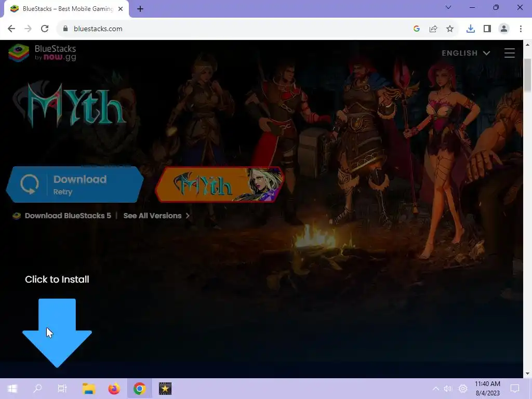Toggle Chrome side panel

pos(487,29)
